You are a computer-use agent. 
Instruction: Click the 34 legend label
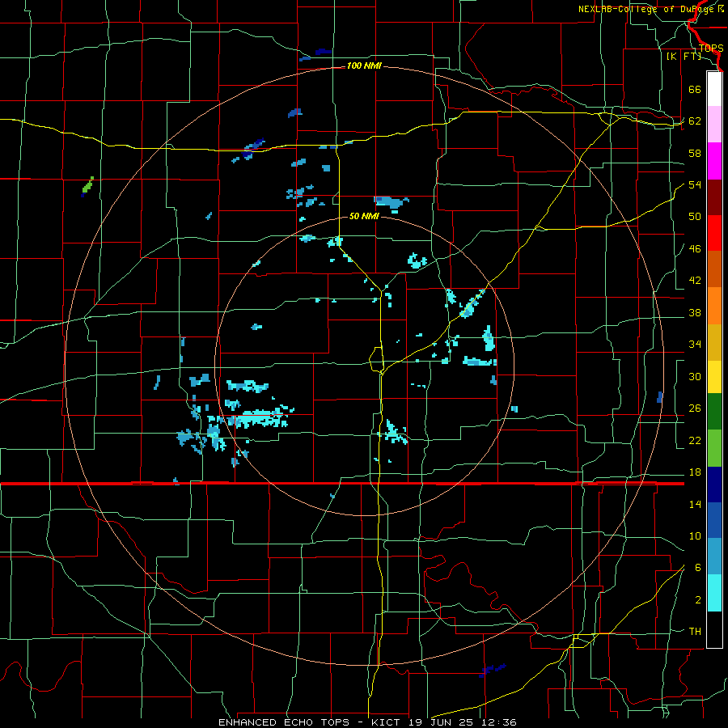pyautogui.click(x=695, y=344)
